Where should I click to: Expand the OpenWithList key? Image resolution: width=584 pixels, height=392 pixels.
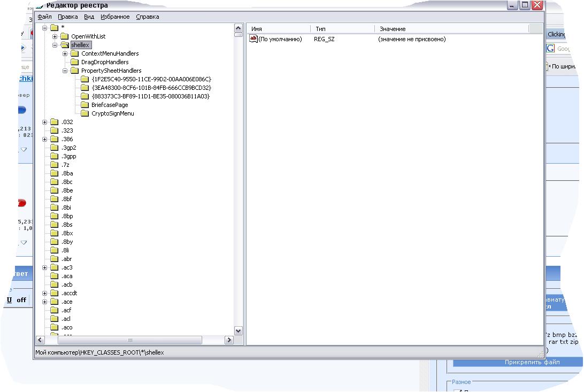[x=55, y=36]
